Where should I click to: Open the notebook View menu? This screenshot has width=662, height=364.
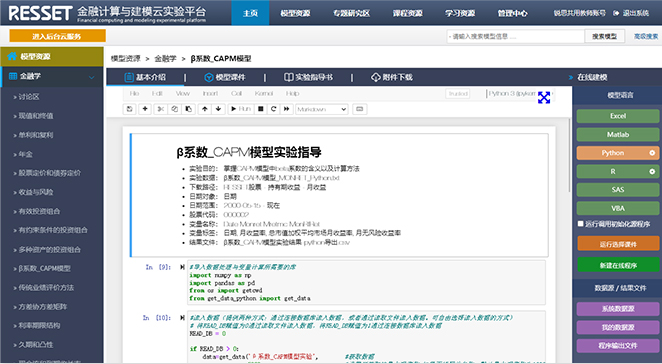(x=182, y=93)
